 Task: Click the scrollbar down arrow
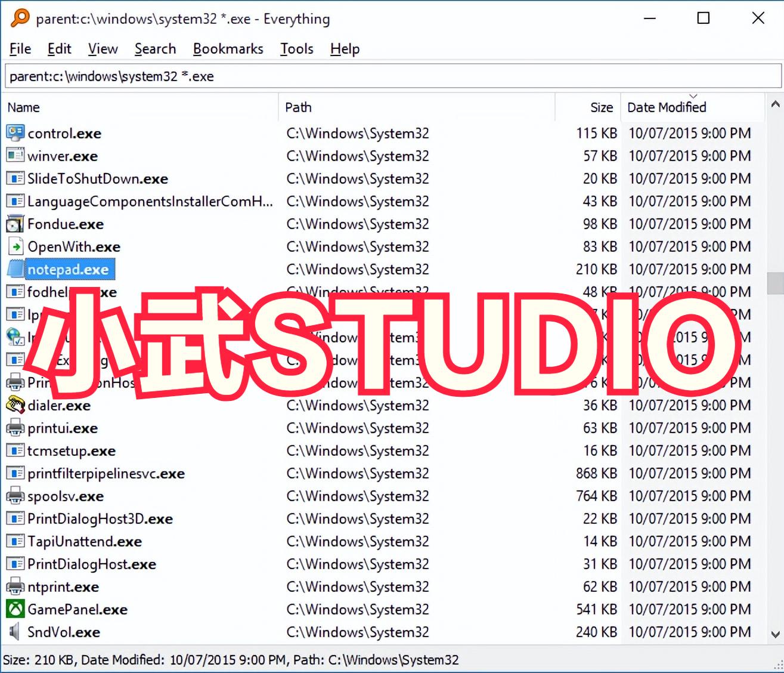[x=775, y=634]
